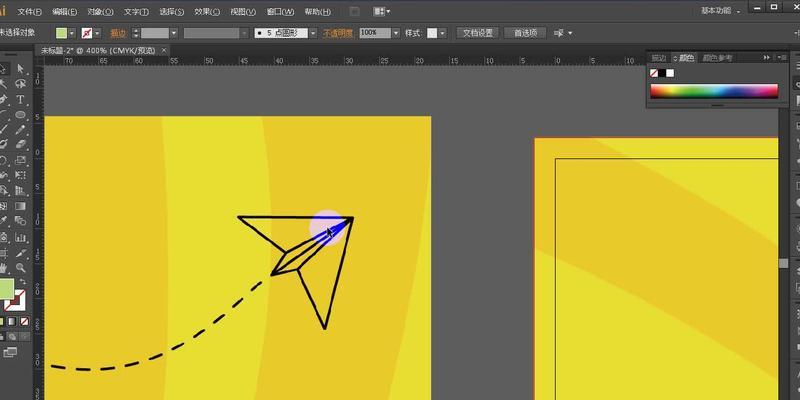The width and height of the screenshot is (800, 400).
Task: Click the 首选项 button
Action: tap(526, 33)
